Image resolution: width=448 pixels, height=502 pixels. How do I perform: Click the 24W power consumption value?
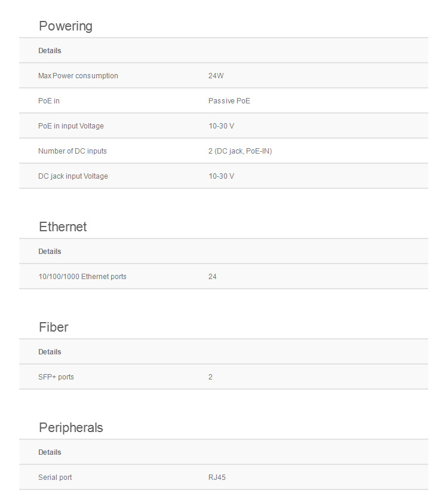[x=216, y=76]
